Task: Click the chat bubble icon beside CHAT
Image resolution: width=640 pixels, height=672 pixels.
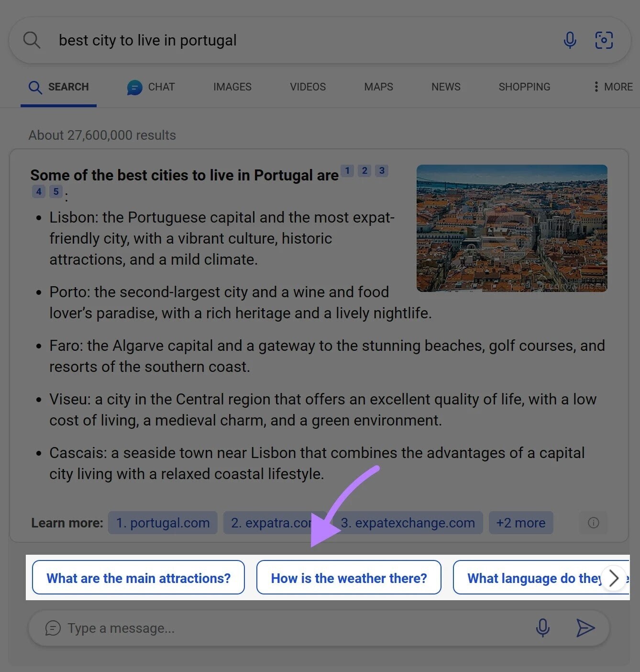Action: click(134, 87)
